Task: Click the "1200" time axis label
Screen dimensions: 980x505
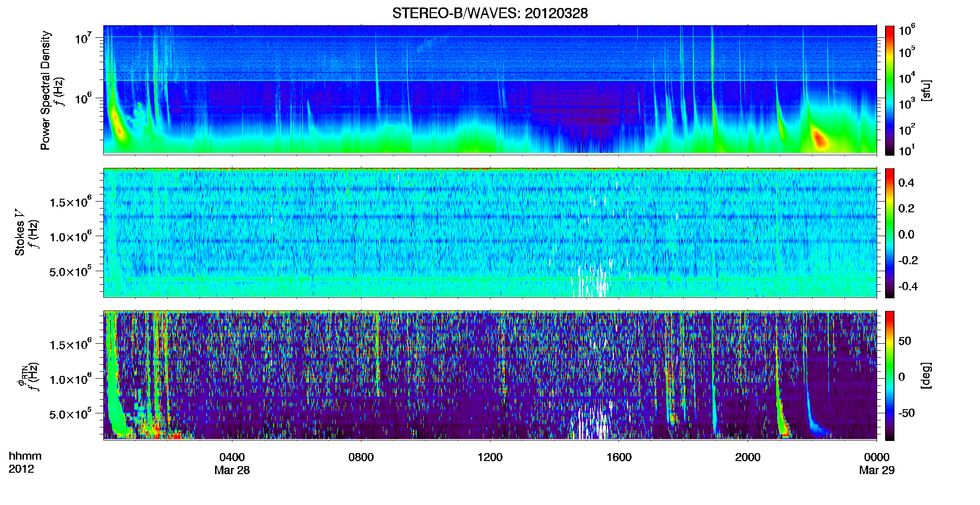Action: (x=490, y=457)
